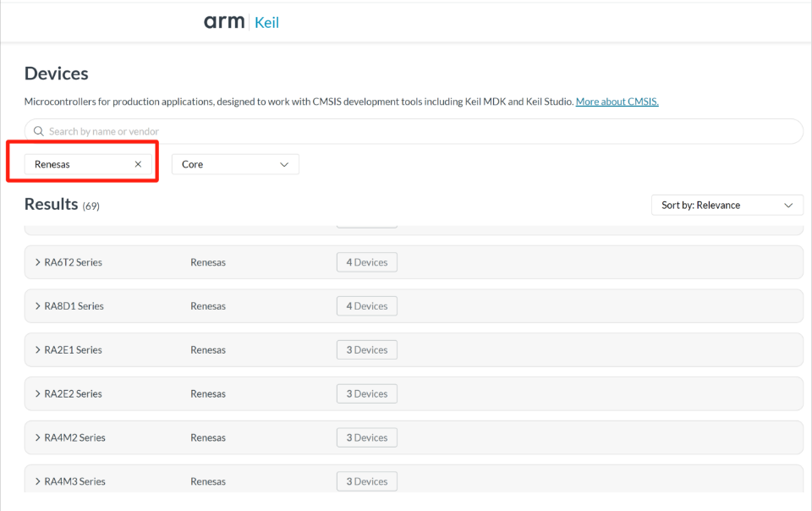Viewport: 812px width, 511px height.
Task: Select the RA2E2 Series name text
Action: click(73, 393)
